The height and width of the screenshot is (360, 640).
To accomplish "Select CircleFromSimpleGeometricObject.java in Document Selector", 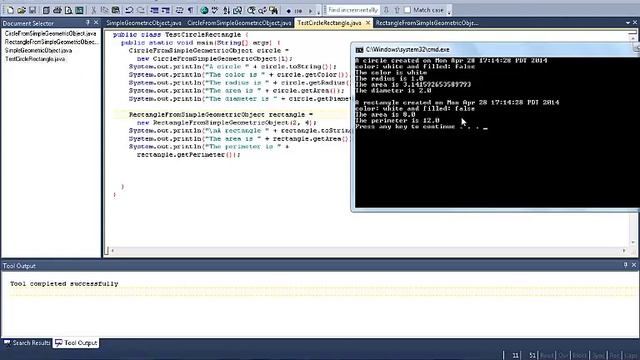I will click(x=50, y=33).
